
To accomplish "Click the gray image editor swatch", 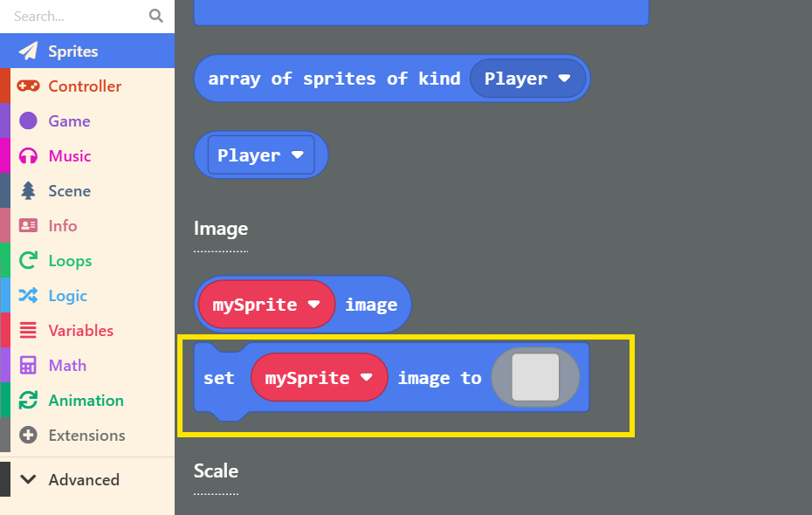I will pos(535,378).
